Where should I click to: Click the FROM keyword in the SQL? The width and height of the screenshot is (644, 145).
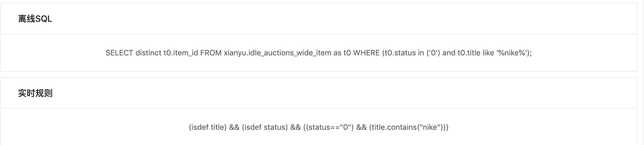coord(211,53)
